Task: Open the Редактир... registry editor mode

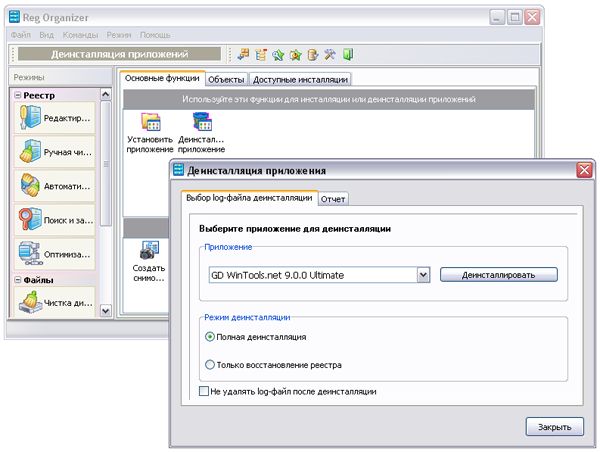Action: click(x=55, y=117)
